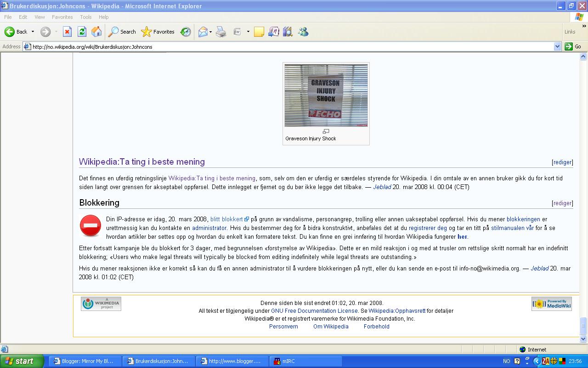
Task: Click the vertical scrollbar up arrow
Action: click(583, 57)
